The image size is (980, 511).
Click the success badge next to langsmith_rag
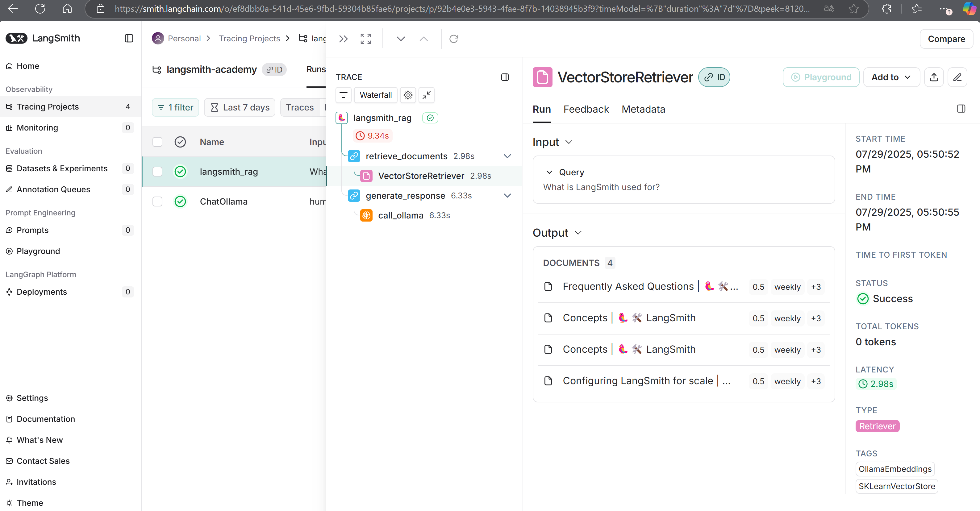pos(430,118)
